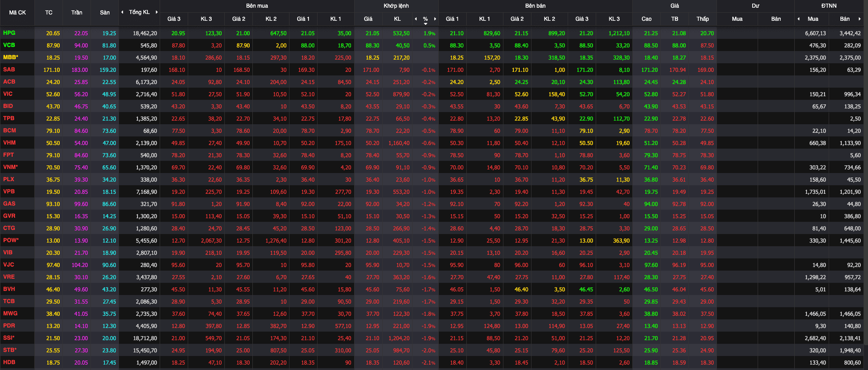Click the left arrow beside Tổng KL header
This screenshot has width=868, height=370.
point(122,12)
